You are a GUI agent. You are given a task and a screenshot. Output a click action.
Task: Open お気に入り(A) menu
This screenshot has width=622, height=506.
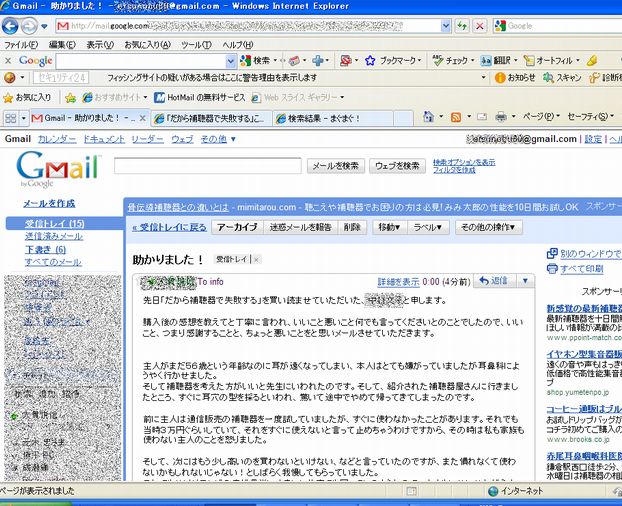point(147,44)
